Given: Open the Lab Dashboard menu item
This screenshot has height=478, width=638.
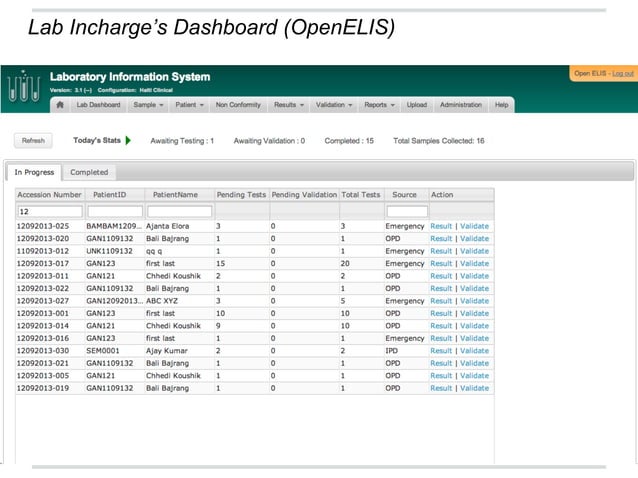Looking at the screenshot, I should [98, 105].
